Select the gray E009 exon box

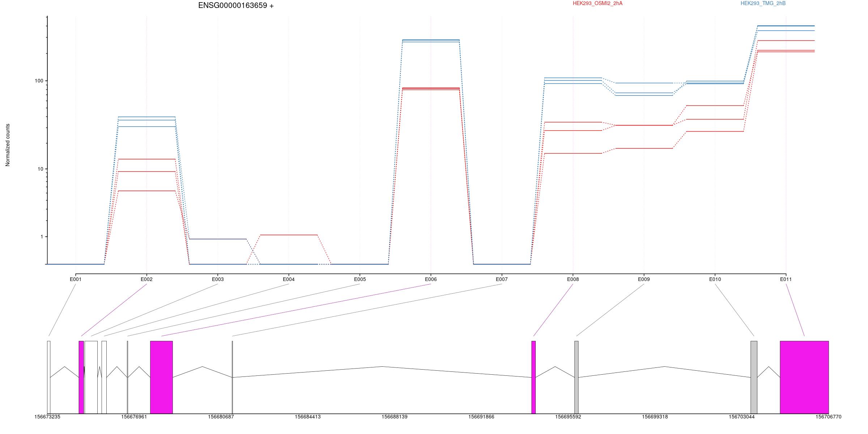576,377
